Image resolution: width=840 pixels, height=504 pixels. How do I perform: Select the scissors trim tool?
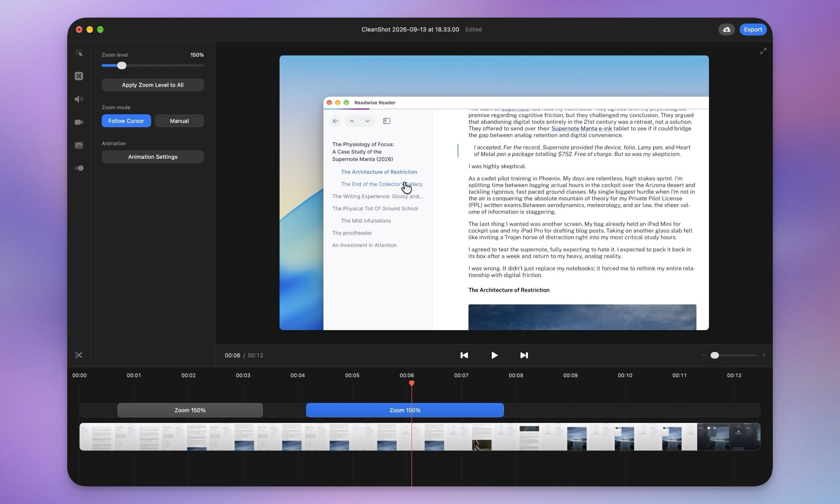coord(79,355)
